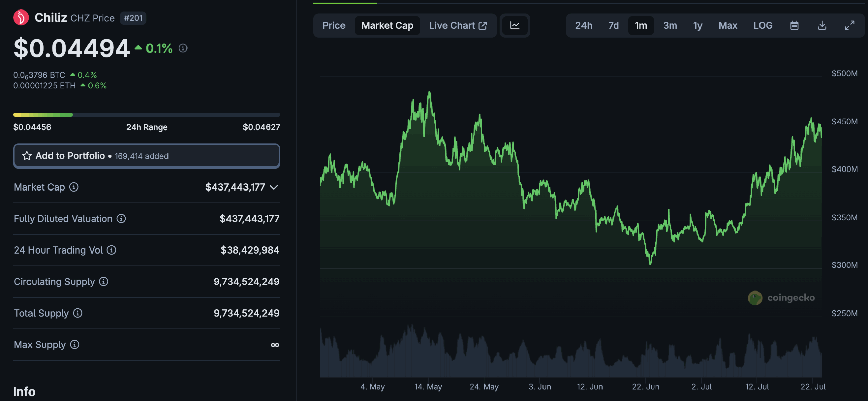868x401 pixels.
Task: Toggle LOG scale on chart
Action: coord(763,25)
